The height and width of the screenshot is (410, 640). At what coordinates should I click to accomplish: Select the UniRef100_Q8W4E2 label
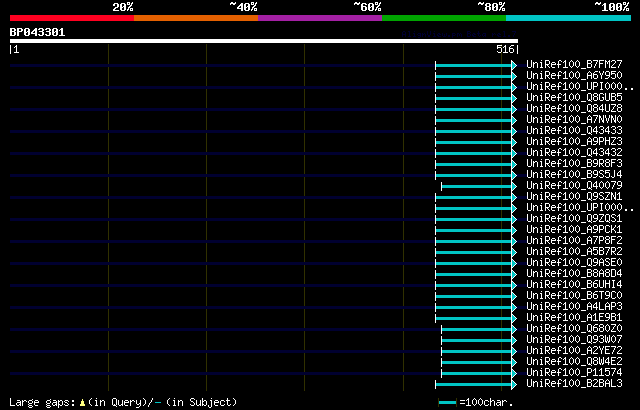click(x=574, y=362)
